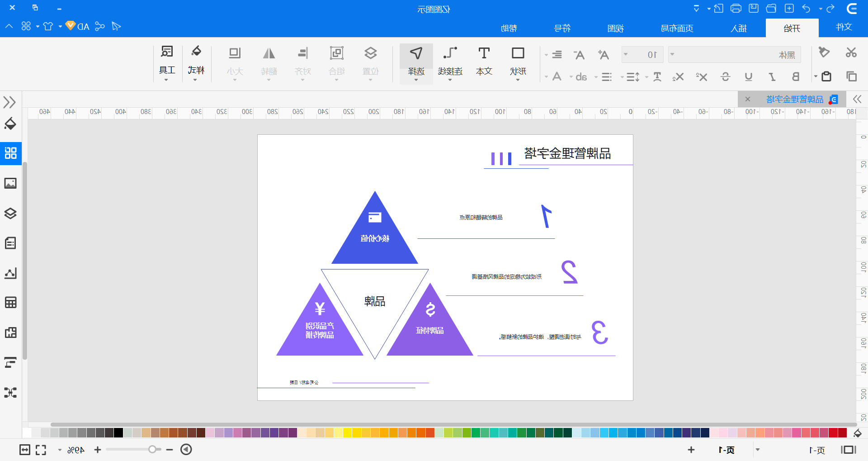Open the page text panel icon in sidebar
This screenshot has height=461, width=868.
click(10, 243)
